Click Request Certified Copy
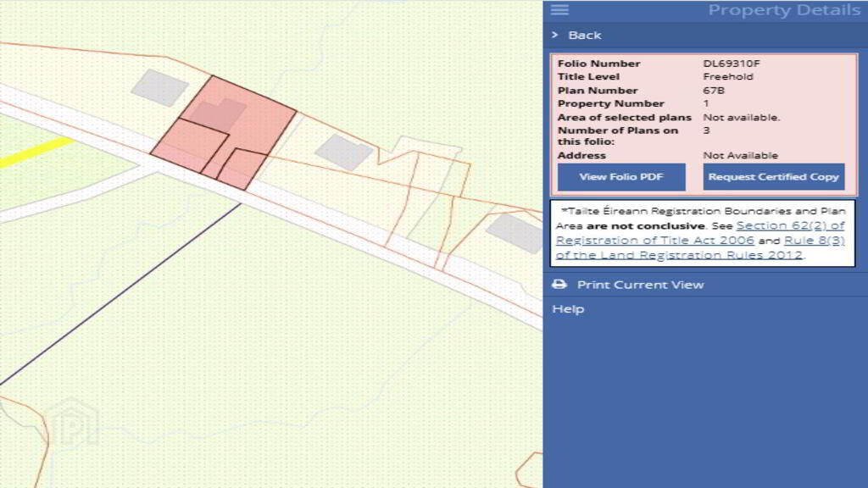Image resolution: width=868 pixels, height=488 pixels. [x=773, y=177]
